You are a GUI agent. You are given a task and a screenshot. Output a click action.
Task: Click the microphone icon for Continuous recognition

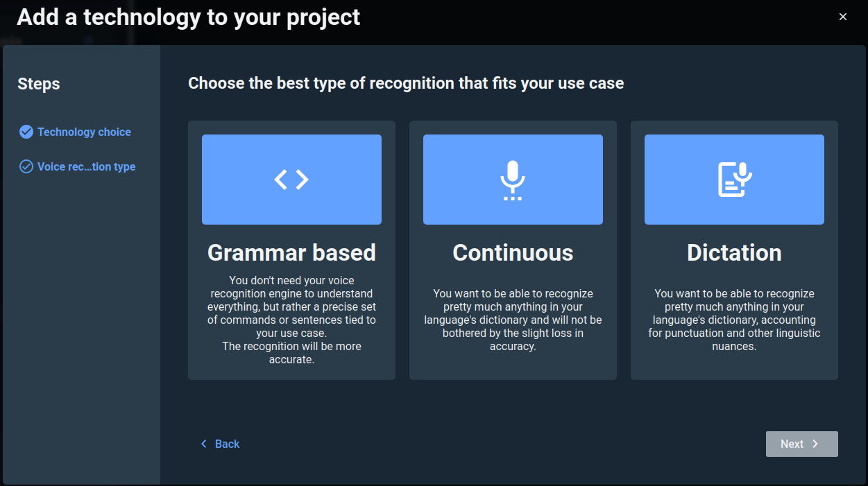(x=513, y=180)
